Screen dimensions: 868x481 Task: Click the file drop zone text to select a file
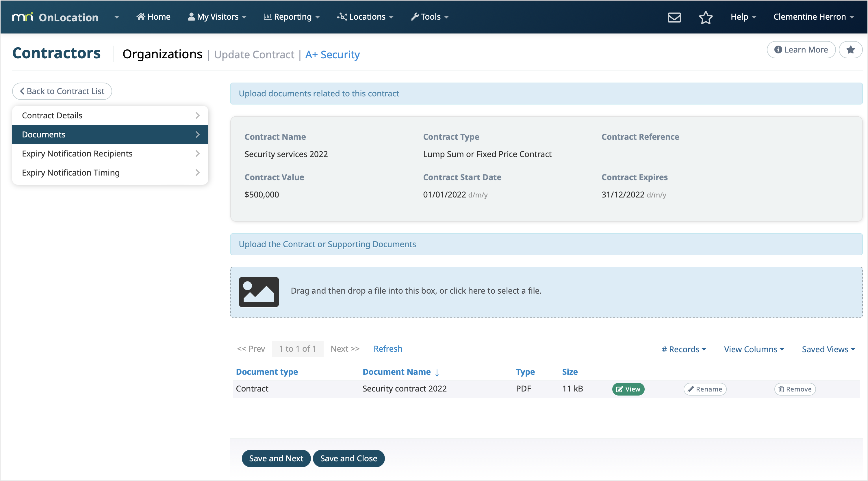[x=416, y=290]
